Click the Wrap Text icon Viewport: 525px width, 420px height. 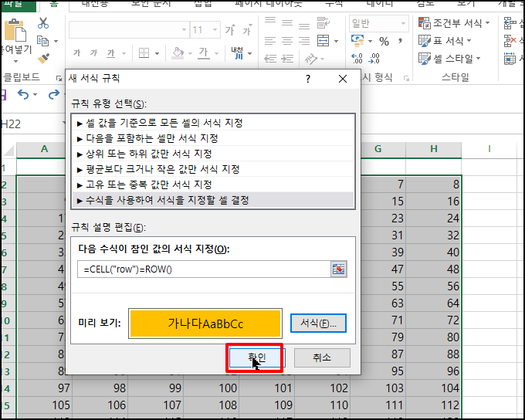coord(323,22)
